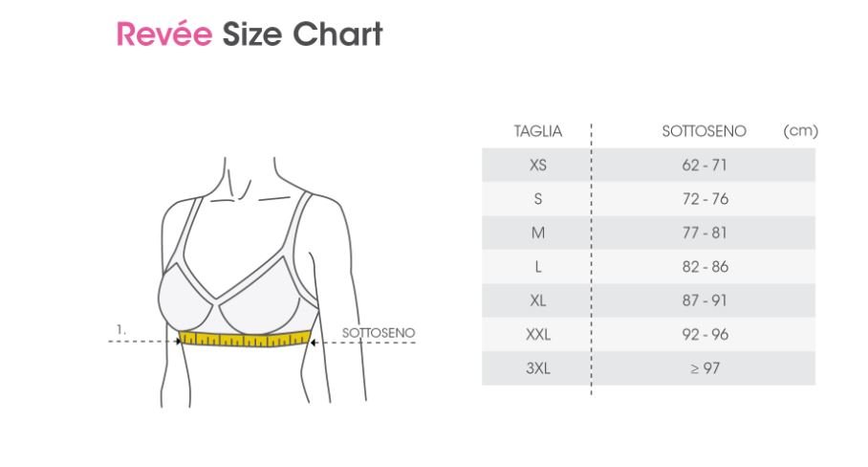This screenshot has height=467, width=868.
Task: Select the S size row label
Action: click(x=537, y=199)
